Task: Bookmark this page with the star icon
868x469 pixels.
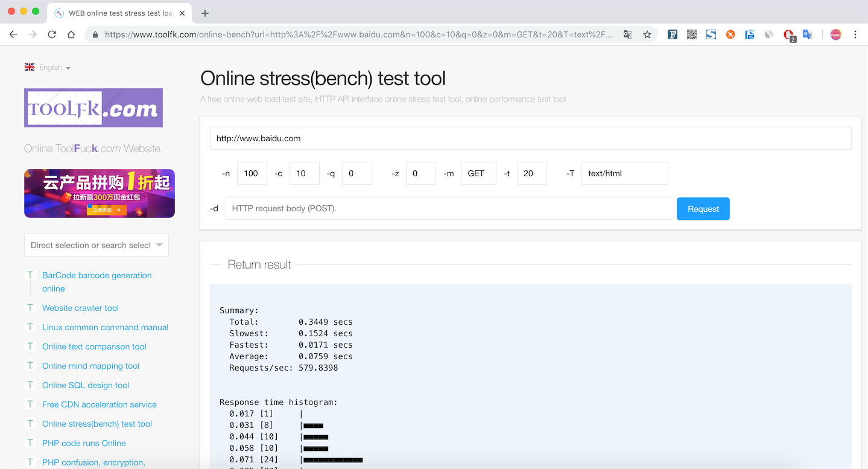Action: [x=647, y=34]
